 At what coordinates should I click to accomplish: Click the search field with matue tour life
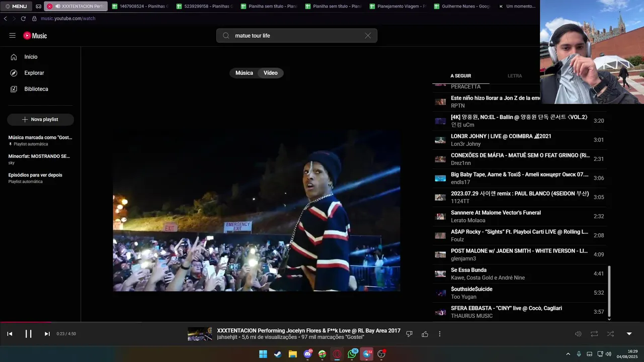click(x=297, y=36)
